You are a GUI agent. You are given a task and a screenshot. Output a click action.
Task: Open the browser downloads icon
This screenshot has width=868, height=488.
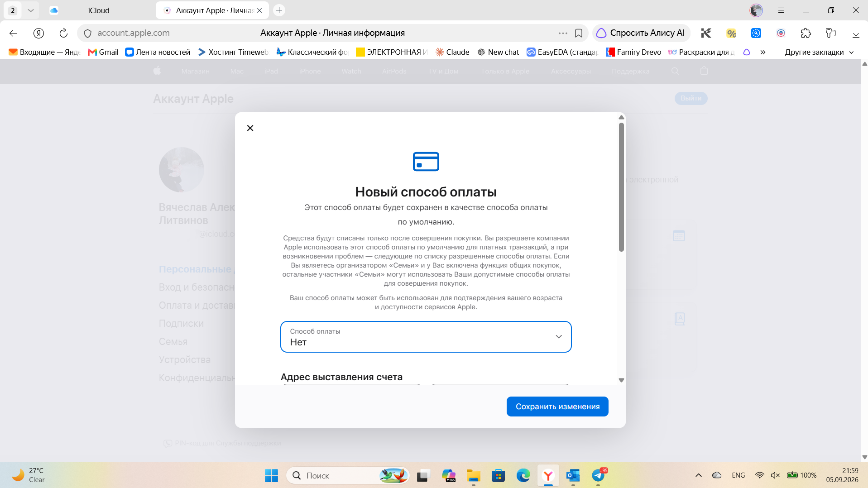point(856,33)
